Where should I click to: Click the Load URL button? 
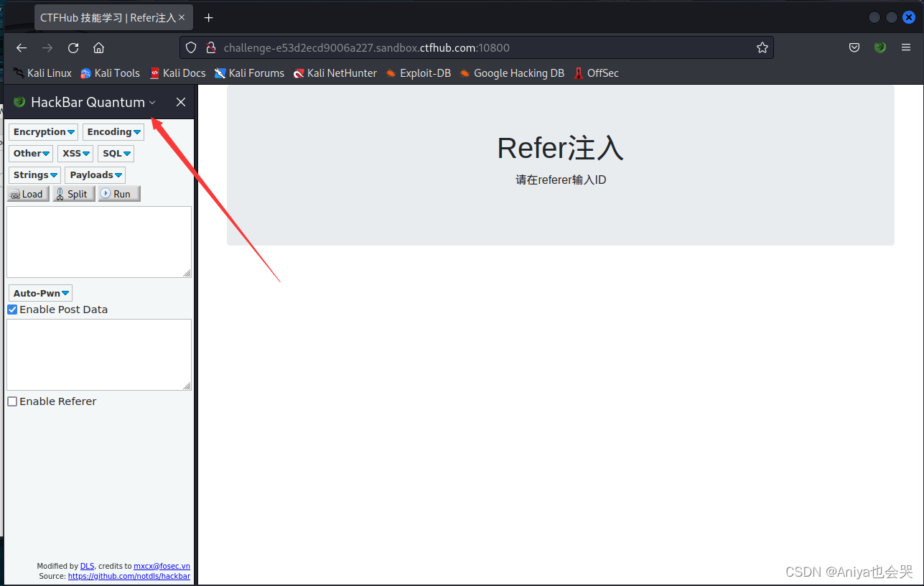tap(28, 194)
